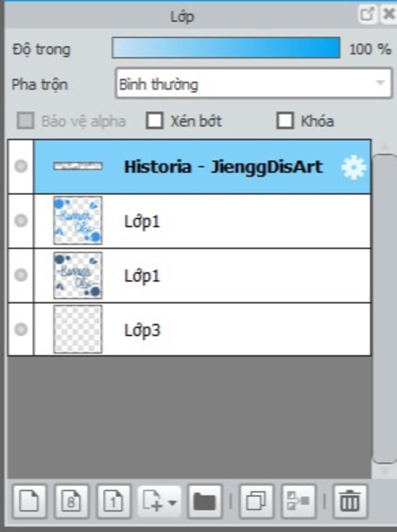Delete layer with trash icon
This screenshot has width=397, height=532.
(x=350, y=502)
